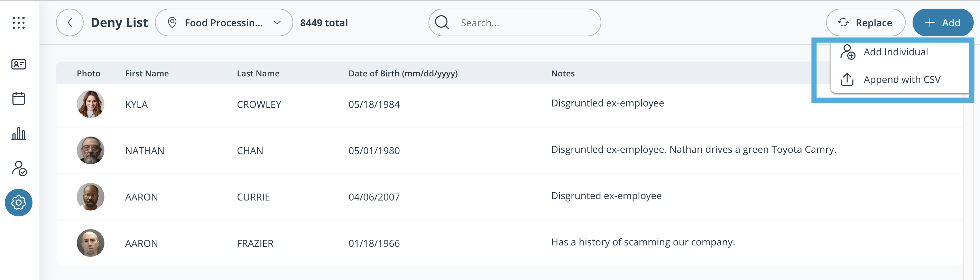Open the bar chart analytics icon

pyautogui.click(x=18, y=133)
